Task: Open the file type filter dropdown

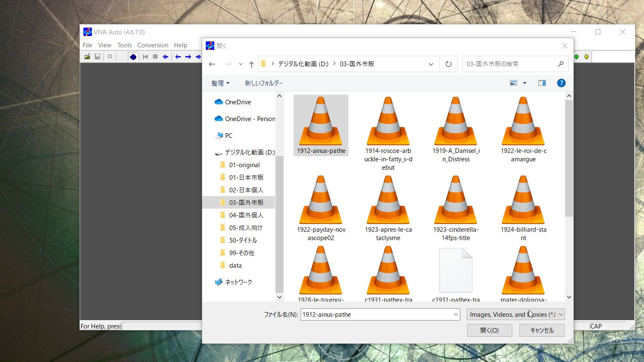Action: coord(515,314)
